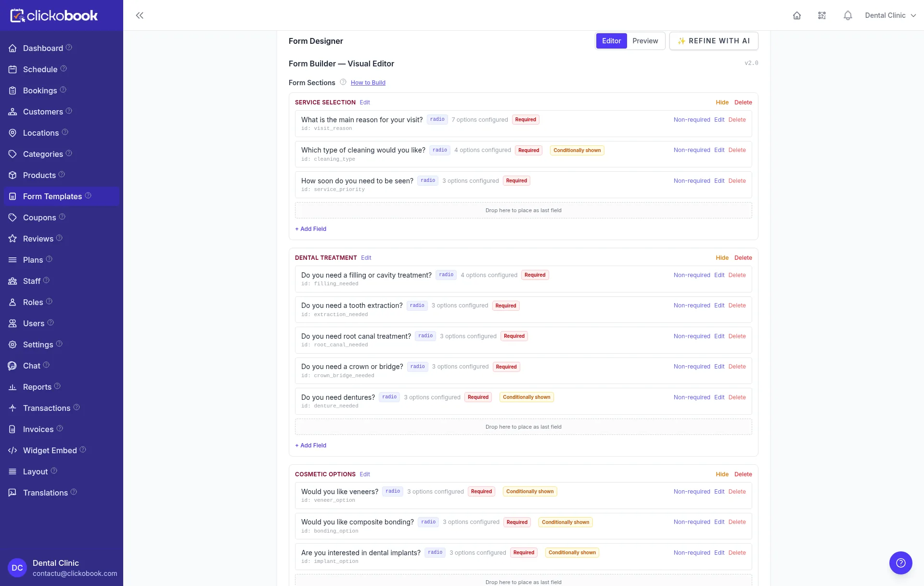This screenshot has height=586, width=924.
Task: Click the Reviews star icon in sidebar
Action: pyautogui.click(x=13, y=239)
